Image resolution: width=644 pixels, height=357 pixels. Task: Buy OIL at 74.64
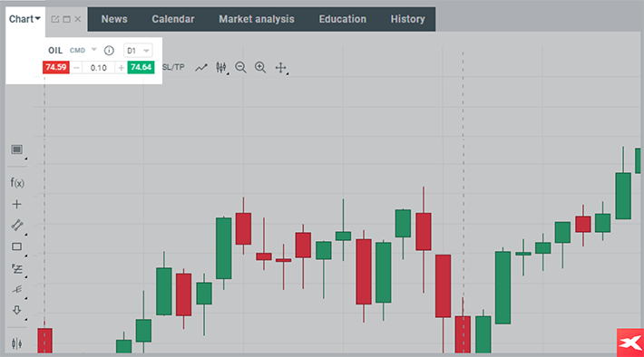141,67
